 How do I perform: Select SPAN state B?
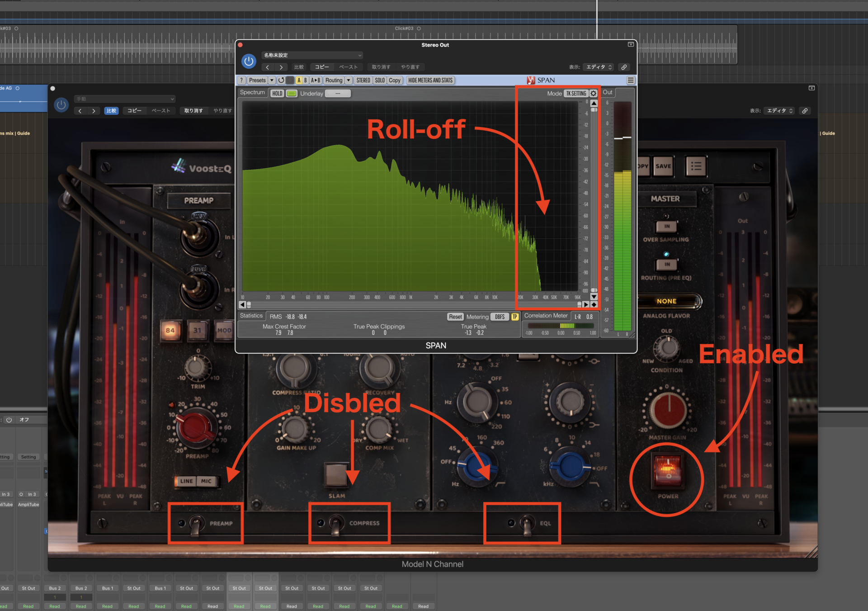306,80
